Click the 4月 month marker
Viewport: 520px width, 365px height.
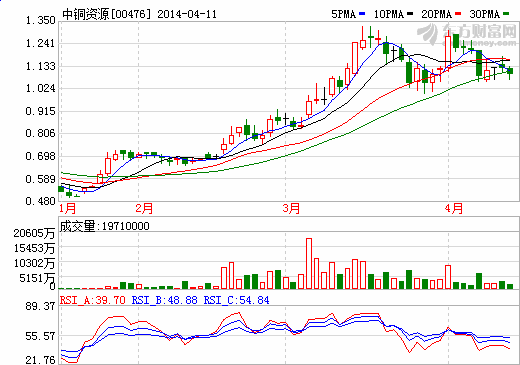click(x=454, y=208)
